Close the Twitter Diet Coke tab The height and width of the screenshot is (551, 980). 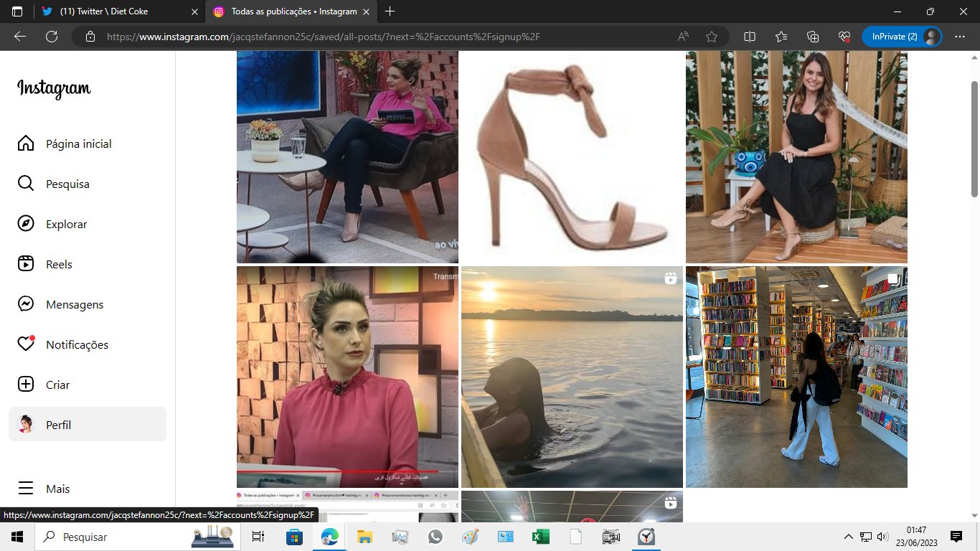click(x=194, y=11)
